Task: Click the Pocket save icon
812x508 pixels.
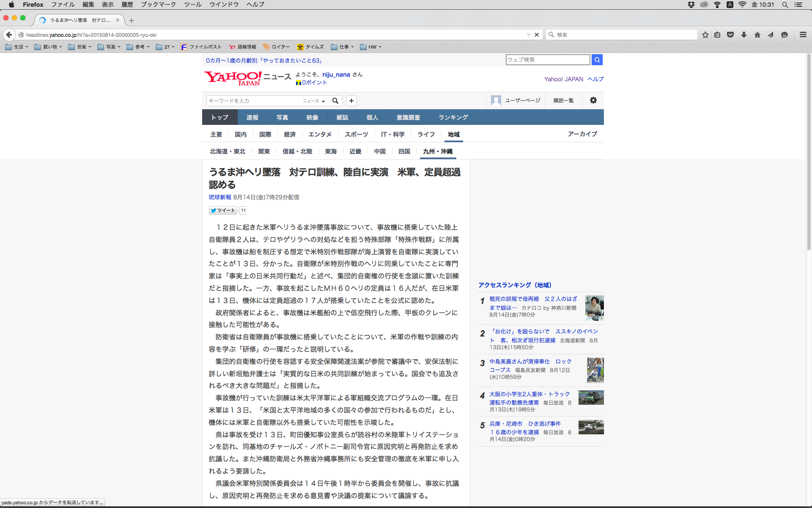Action: [730, 35]
